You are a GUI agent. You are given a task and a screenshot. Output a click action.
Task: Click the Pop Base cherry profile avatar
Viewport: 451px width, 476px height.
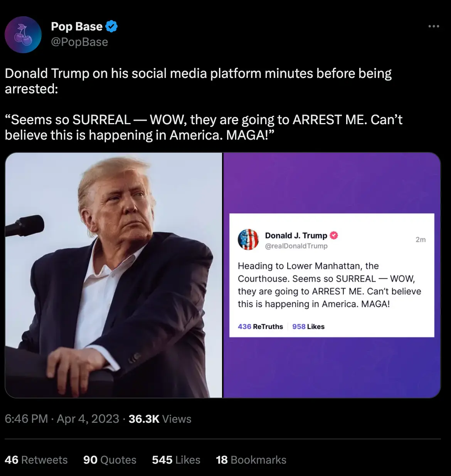23,34
